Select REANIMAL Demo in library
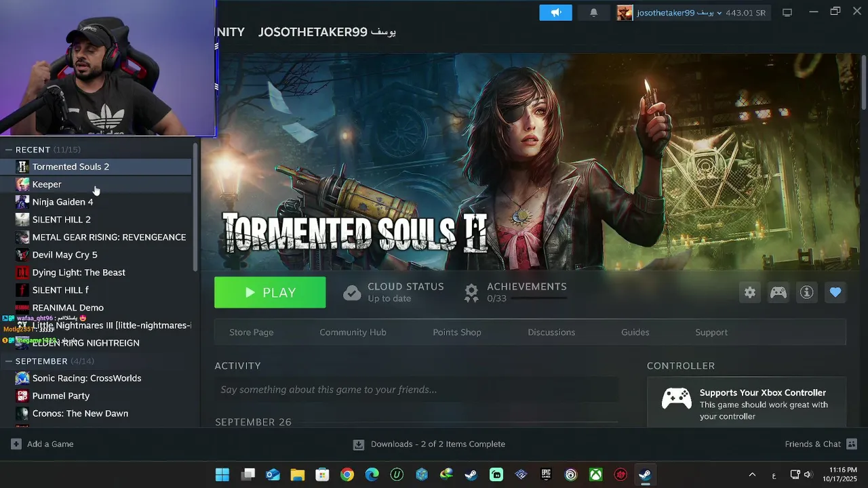The height and width of the screenshot is (488, 868). [x=96, y=308]
